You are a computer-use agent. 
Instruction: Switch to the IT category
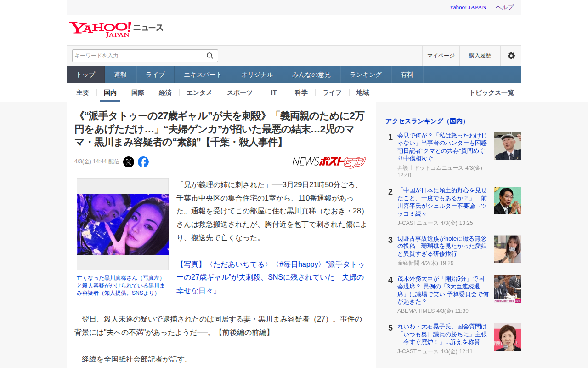click(x=274, y=92)
